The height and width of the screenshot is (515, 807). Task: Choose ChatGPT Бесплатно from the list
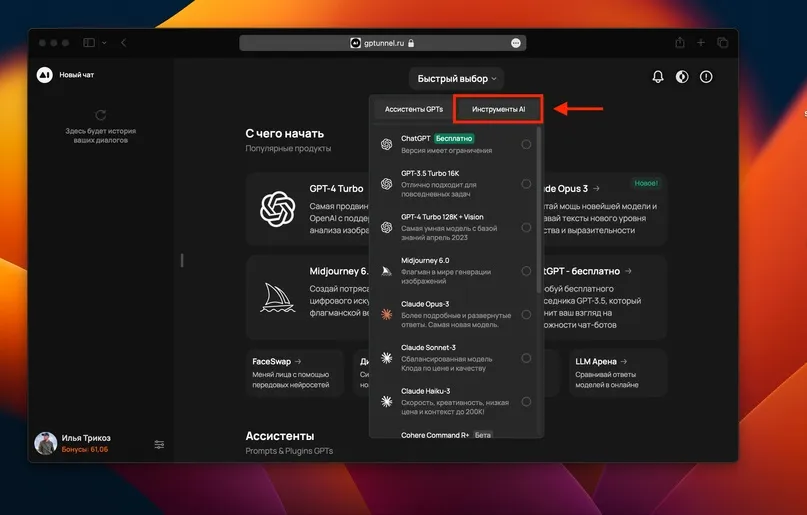[455, 144]
